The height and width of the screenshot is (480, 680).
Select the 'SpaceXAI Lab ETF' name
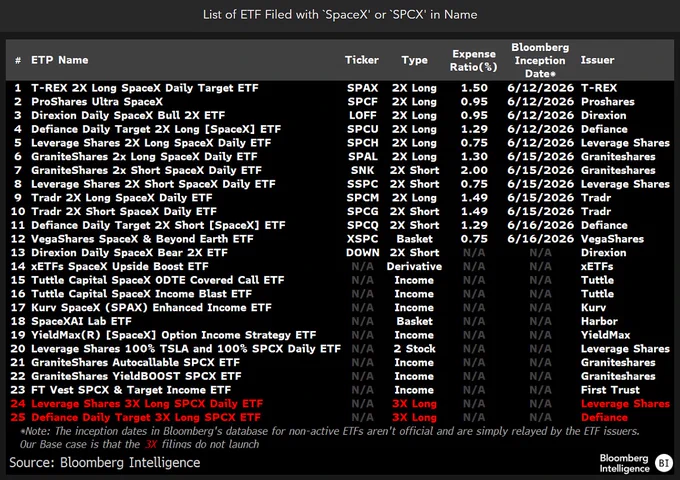pyautogui.click(x=81, y=321)
